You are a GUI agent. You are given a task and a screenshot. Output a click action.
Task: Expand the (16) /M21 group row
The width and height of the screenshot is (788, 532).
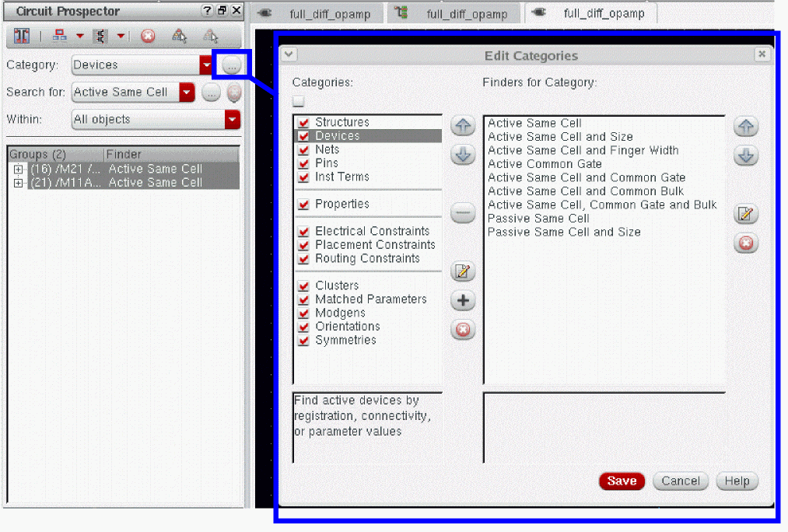[18, 170]
